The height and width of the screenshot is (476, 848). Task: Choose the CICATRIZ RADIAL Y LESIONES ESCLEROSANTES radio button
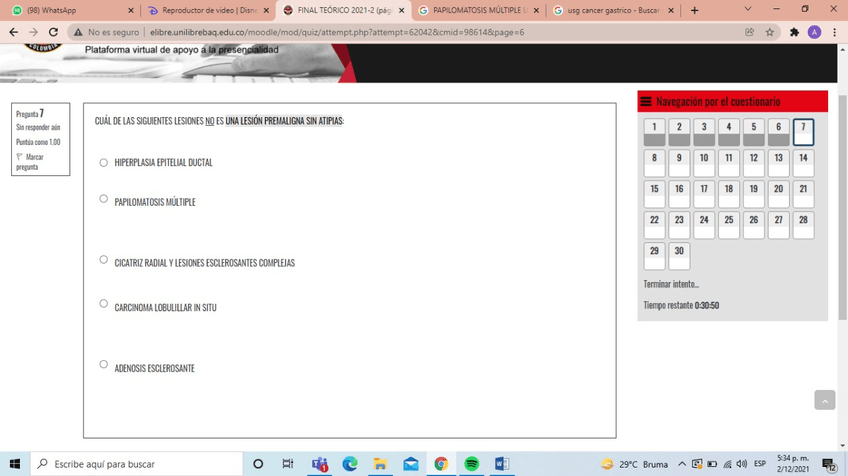[103, 260]
